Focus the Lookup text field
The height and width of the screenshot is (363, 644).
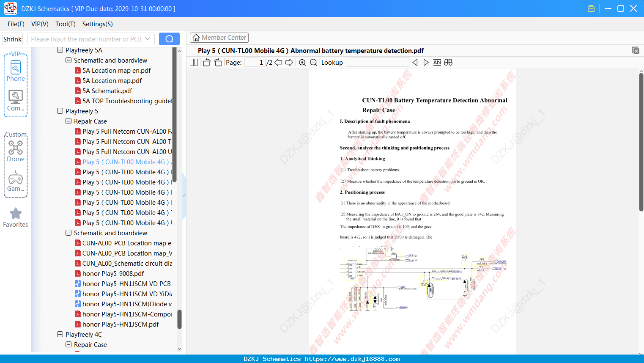click(x=377, y=63)
